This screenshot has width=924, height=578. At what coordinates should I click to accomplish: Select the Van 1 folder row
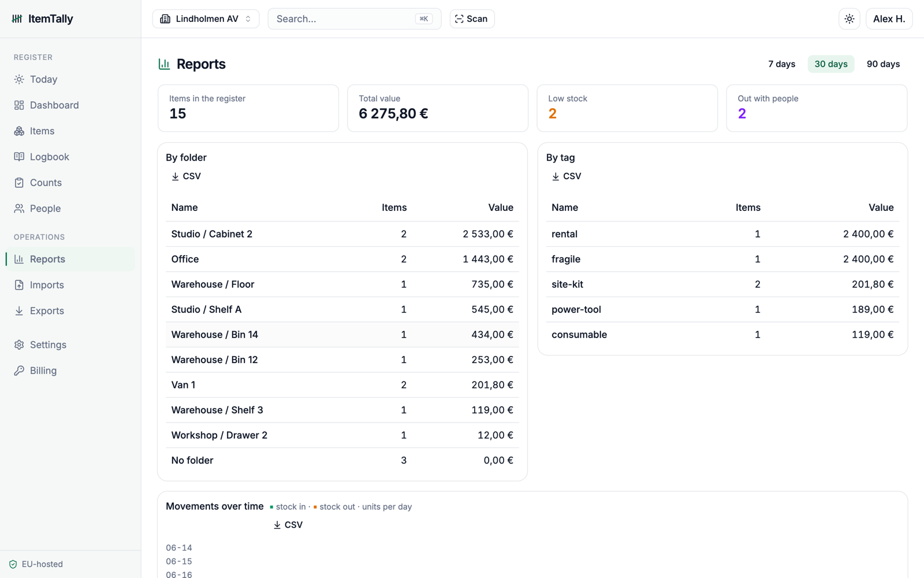click(342, 385)
